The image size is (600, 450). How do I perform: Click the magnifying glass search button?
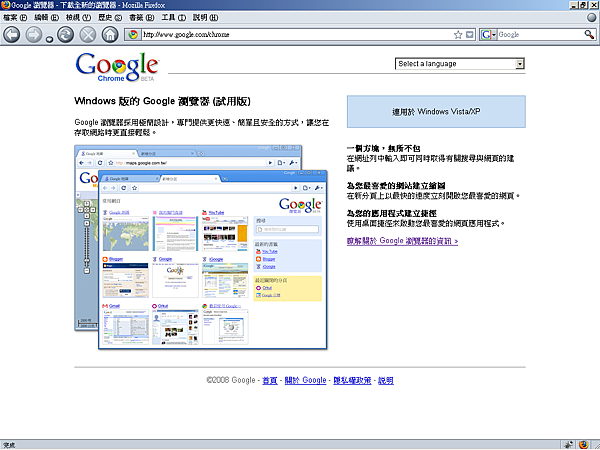[589, 35]
